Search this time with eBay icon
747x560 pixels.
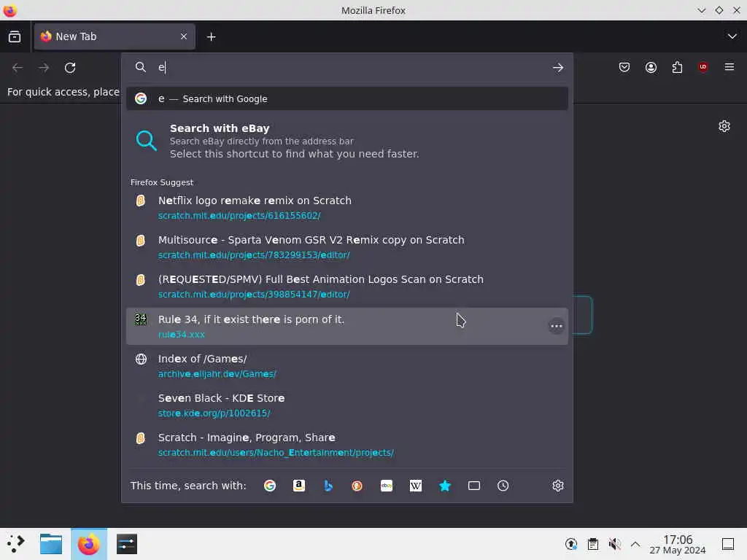[x=387, y=486]
